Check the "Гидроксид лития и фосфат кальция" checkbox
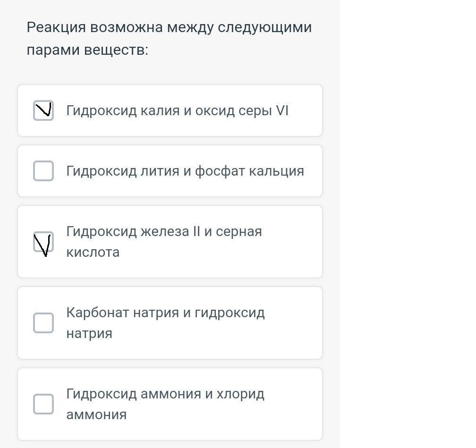Image resolution: width=476 pixels, height=448 pixels. tap(43, 171)
